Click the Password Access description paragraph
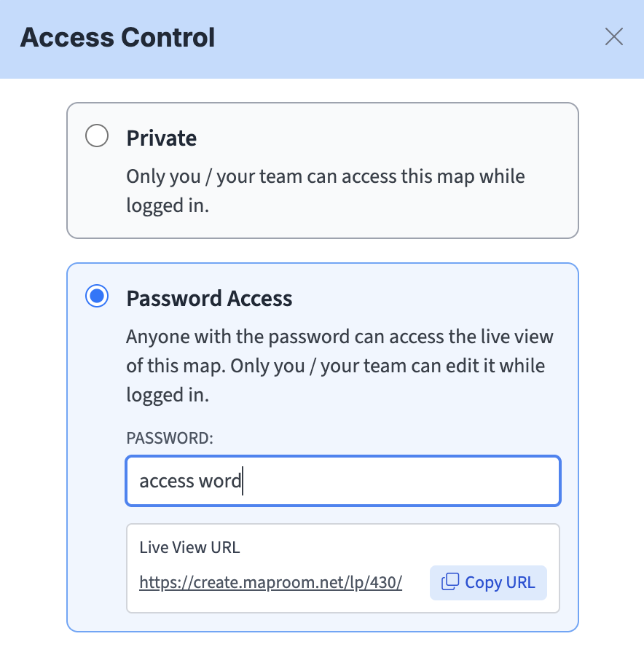This screenshot has width=644, height=647. pos(339,366)
